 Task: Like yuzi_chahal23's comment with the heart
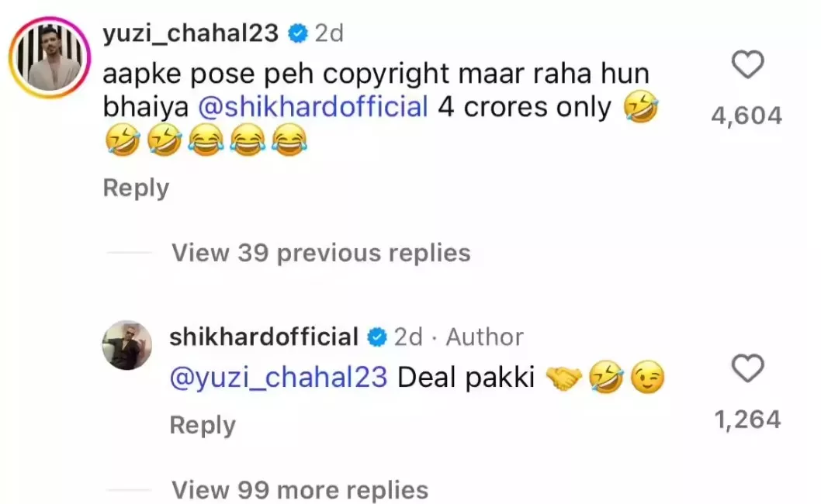(x=747, y=64)
